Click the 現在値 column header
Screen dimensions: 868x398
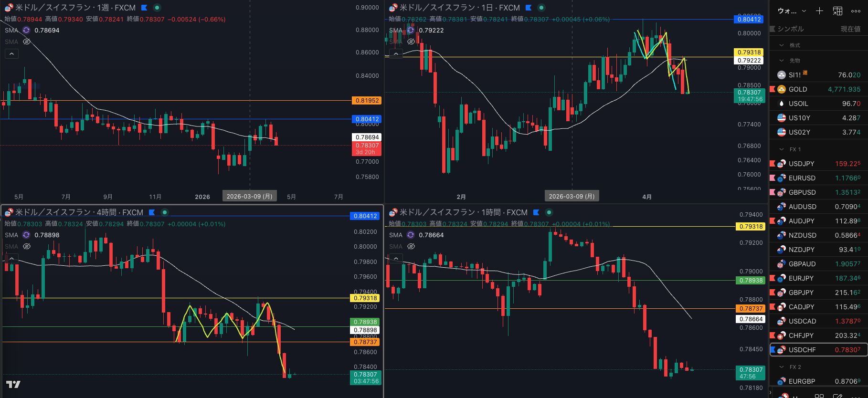click(x=850, y=29)
